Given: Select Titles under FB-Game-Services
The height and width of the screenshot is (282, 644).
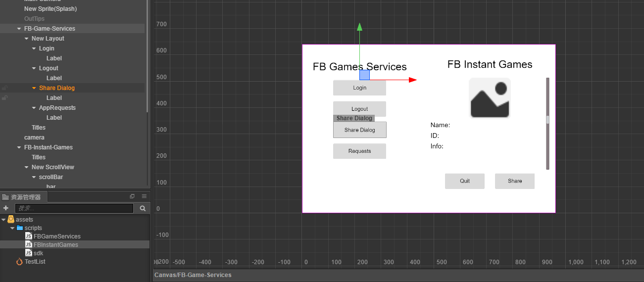Looking at the screenshot, I should 39,128.
